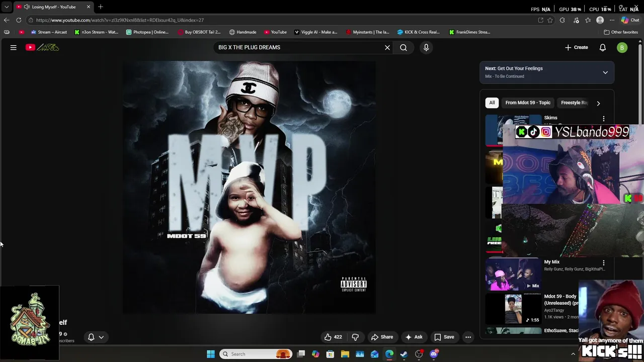Open the browser tab list dropdown
The image size is (644, 362).
pyautogui.click(x=7, y=7)
